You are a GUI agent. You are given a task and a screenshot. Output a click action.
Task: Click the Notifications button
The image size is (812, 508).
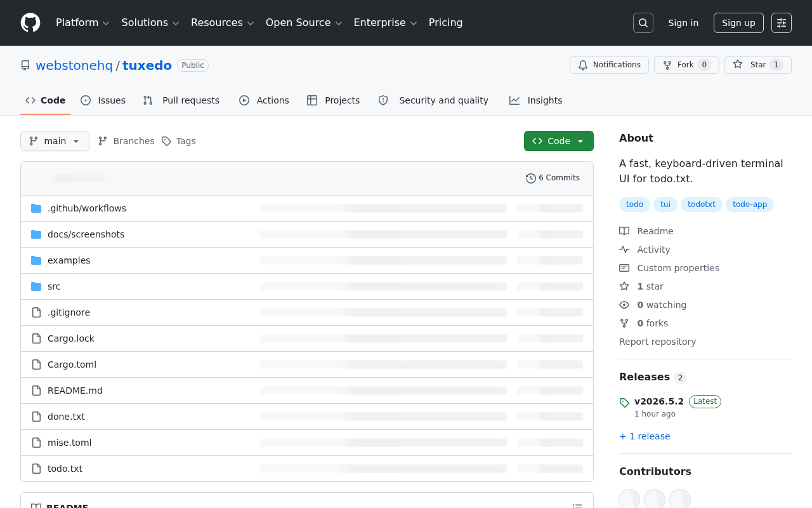(x=610, y=65)
